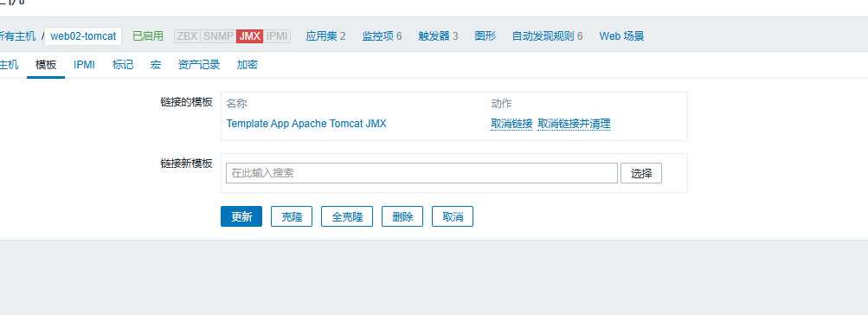The image size is (868, 315).
Task: Switch to the 标记 tab
Action: (x=122, y=65)
